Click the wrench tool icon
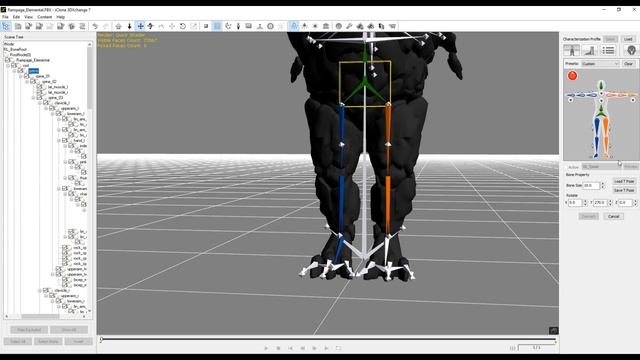 349,26
